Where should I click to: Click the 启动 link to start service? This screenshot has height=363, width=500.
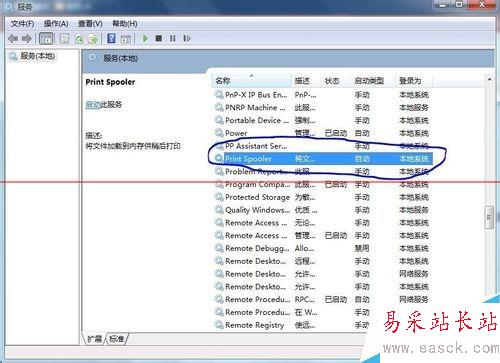(93, 105)
